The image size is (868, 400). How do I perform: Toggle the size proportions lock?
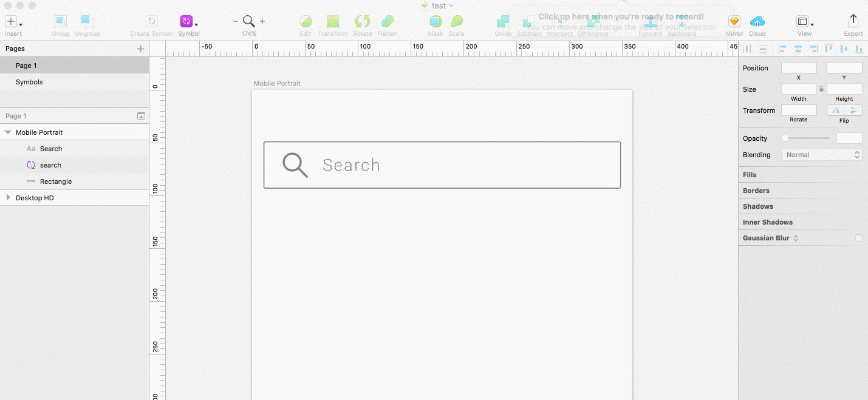click(822, 89)
